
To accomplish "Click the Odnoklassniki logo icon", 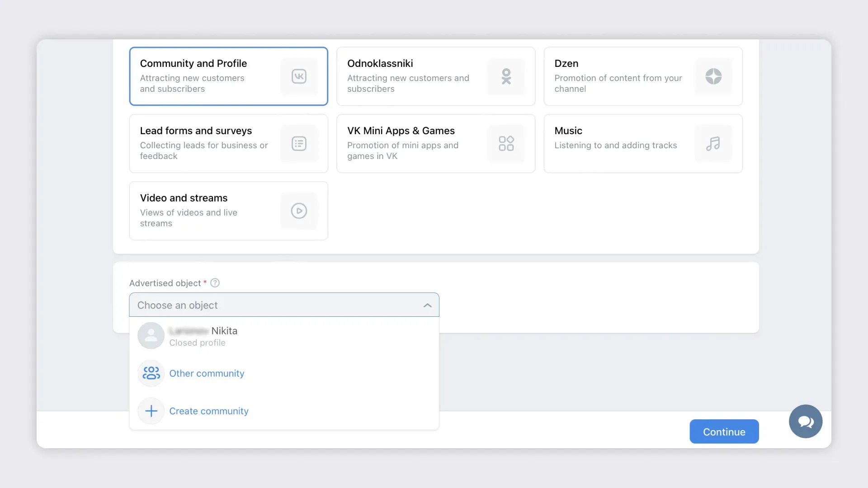I will (506, 76).
